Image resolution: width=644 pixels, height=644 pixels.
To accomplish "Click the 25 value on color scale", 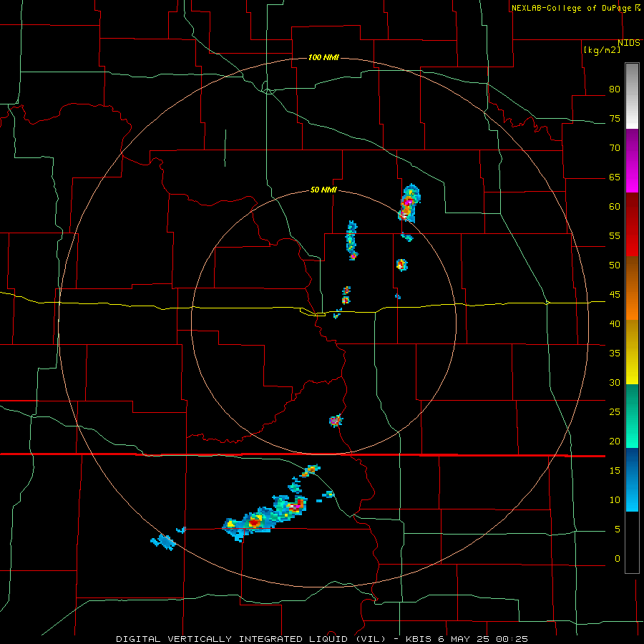I will point(615,411).
